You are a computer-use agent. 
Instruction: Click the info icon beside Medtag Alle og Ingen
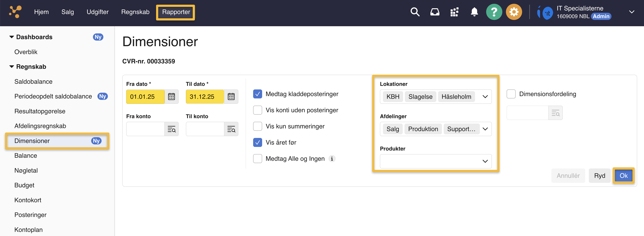pos(332,159)
